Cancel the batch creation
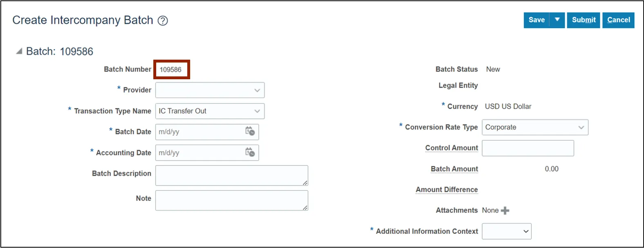644x248 pixels. [618, 20]
